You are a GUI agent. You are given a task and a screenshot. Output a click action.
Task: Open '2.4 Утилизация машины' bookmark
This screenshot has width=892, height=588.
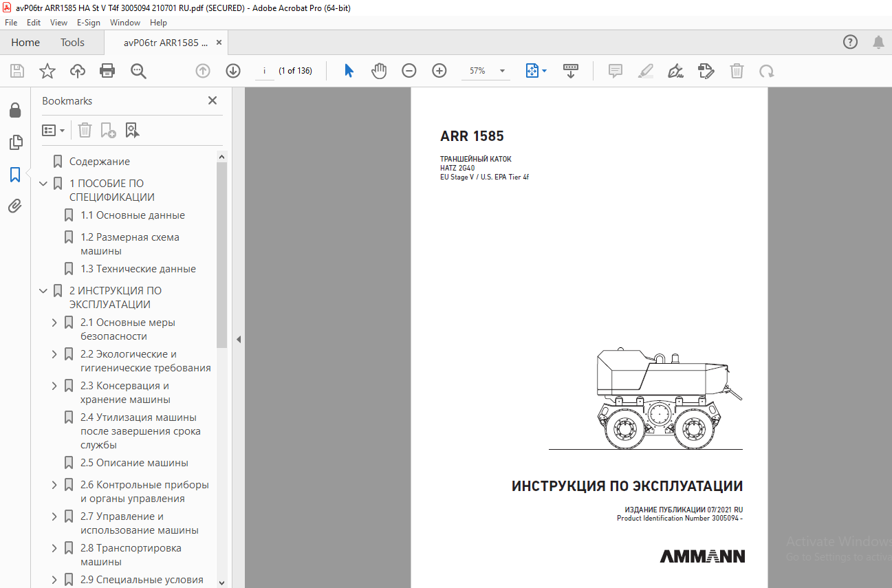[x=140, y=431]
